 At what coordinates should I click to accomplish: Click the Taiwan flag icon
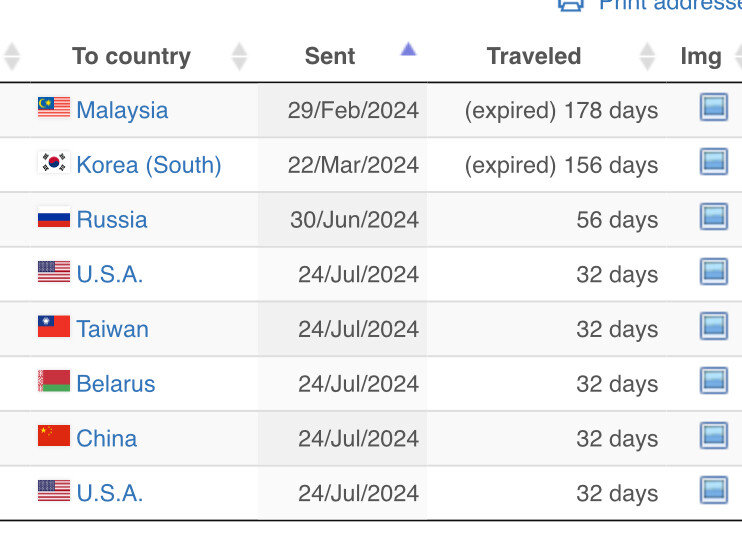point(54,326)
